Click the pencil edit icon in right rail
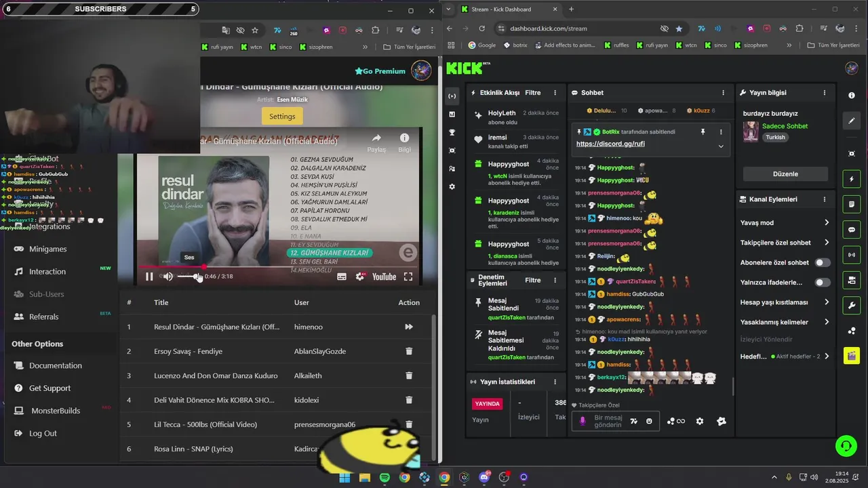Screen dimensions: 868x488 click(x=852, y=121)
